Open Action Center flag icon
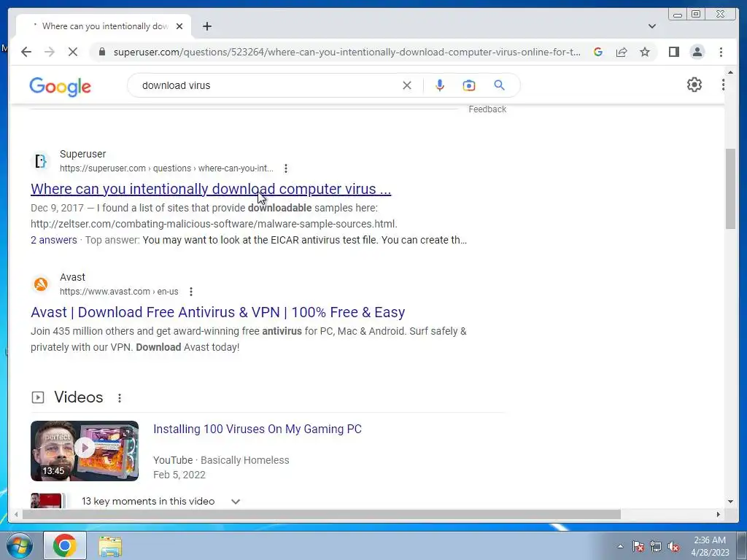Screen dimensions: 747x560 point(638,546)
